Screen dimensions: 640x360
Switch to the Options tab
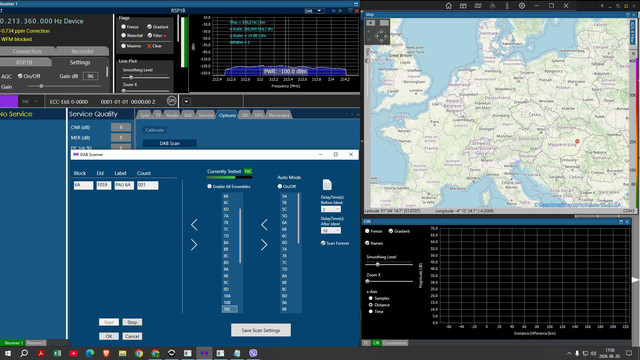click(x=227, y=115)
